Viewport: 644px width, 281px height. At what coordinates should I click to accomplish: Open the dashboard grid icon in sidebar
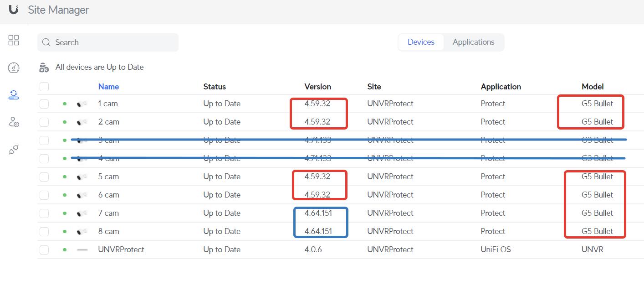(14, 40)
